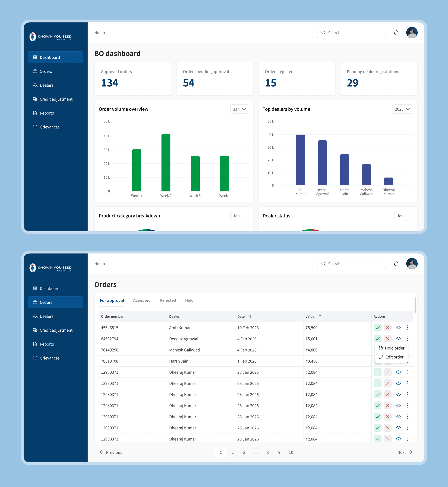448x487 pixels.
Task: View details of order 45646515 eye icon
Action: (x=398, y=328)
